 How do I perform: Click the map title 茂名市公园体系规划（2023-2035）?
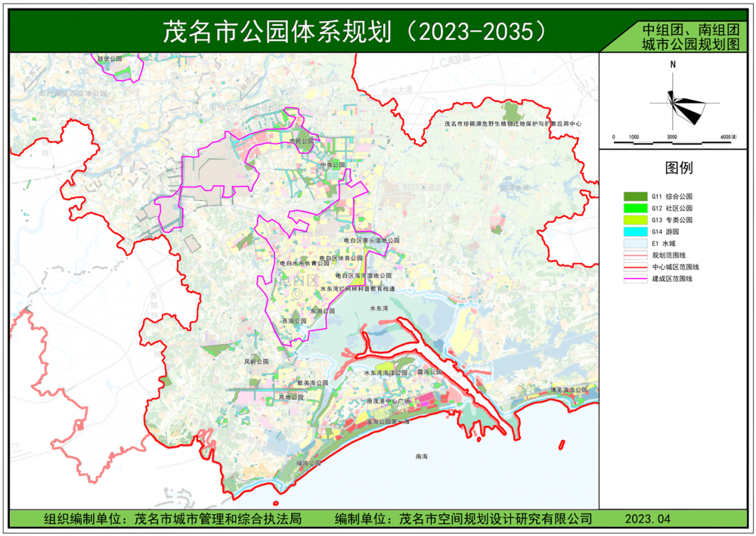354,31
